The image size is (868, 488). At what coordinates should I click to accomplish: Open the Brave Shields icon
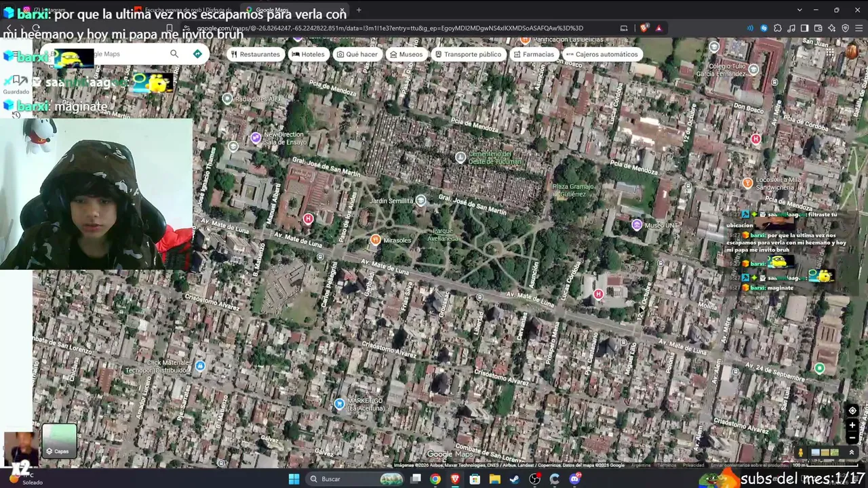pos(644,28)
